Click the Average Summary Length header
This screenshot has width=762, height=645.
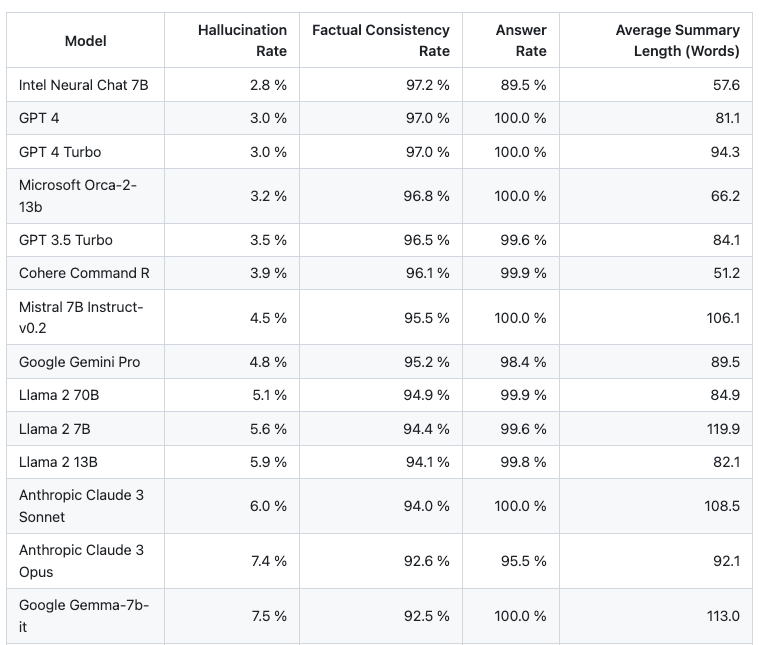(x=677, y=41)
